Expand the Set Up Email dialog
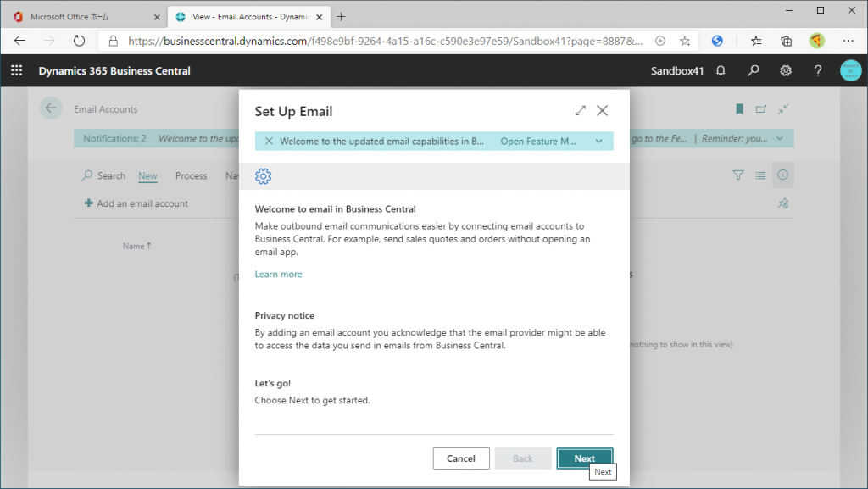The width and height of the screenshot is (868, 489). coord(580,111)
